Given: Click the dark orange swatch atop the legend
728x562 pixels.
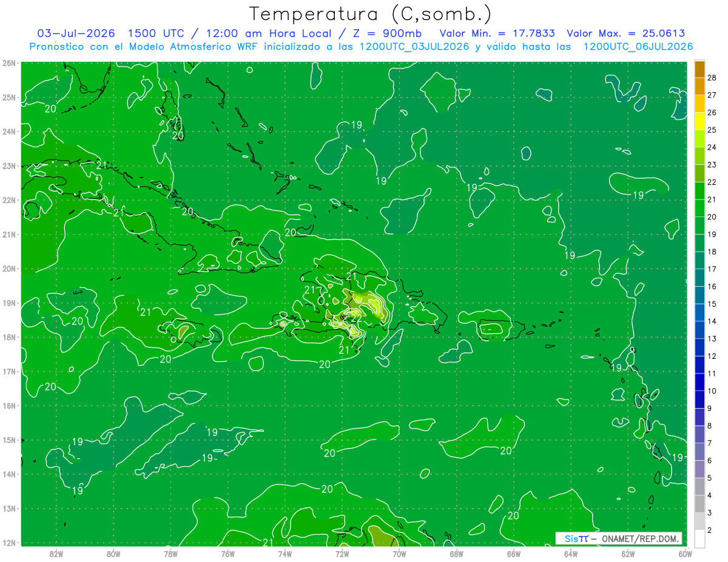Looking at the screenshot, I should [699, 69].
